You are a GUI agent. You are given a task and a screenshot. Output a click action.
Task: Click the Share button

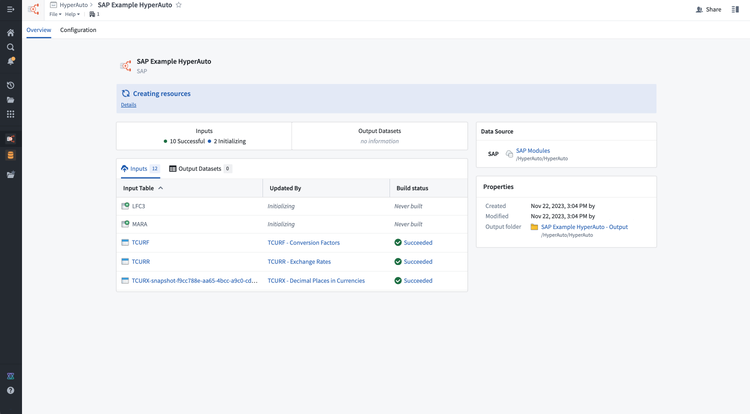[708, 10]
